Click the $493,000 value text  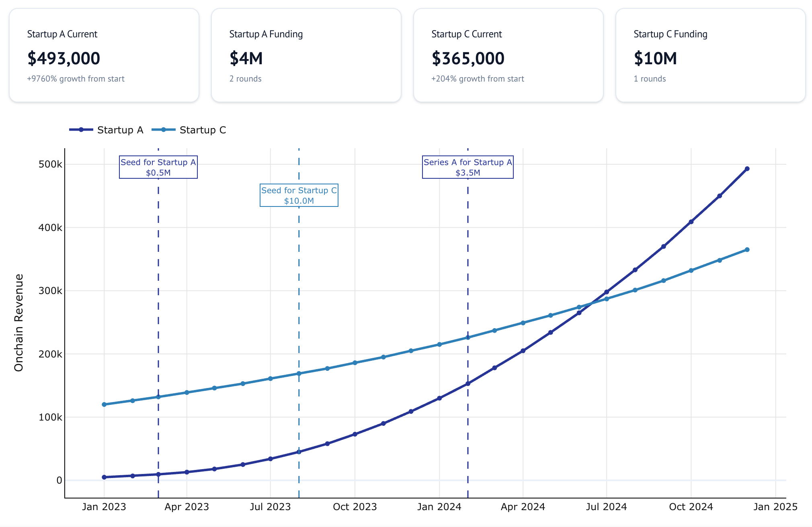64,59
